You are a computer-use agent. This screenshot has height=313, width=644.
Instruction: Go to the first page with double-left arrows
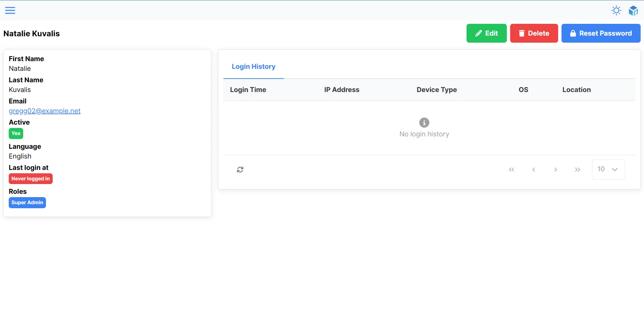(512, 169)
